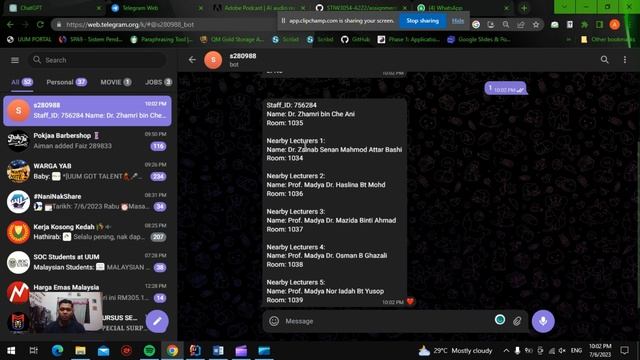
Task: Switch to the MOVIE folder tab
Action: coord(116,82)
